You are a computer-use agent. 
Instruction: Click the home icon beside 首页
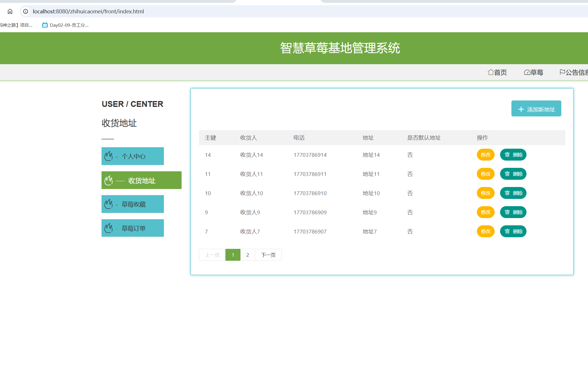coord(491,72)
